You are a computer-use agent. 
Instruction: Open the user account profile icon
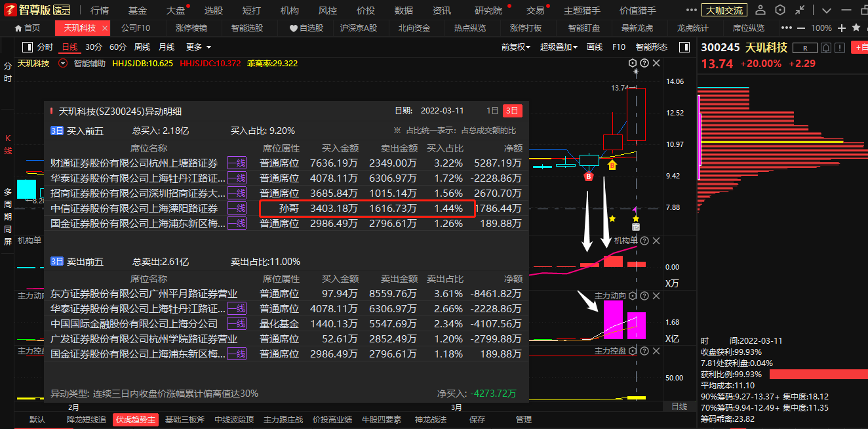pyautogui.click(x=760, y=10)
